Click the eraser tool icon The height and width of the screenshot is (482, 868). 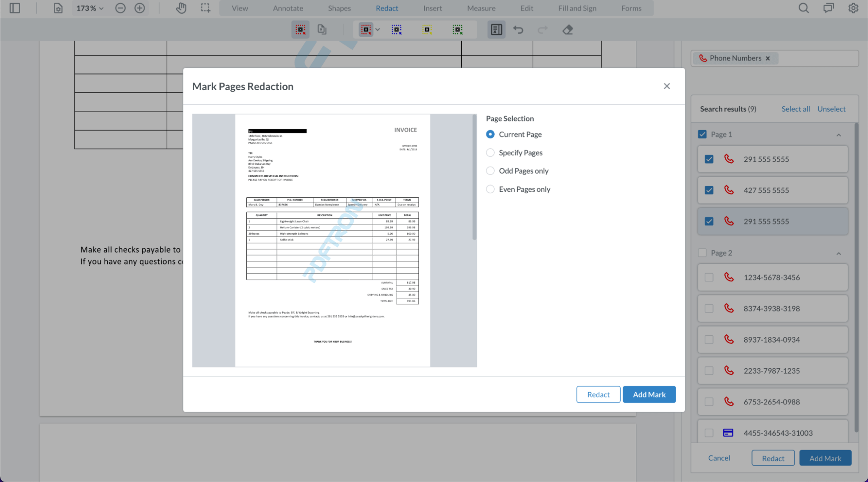point(568,30)
